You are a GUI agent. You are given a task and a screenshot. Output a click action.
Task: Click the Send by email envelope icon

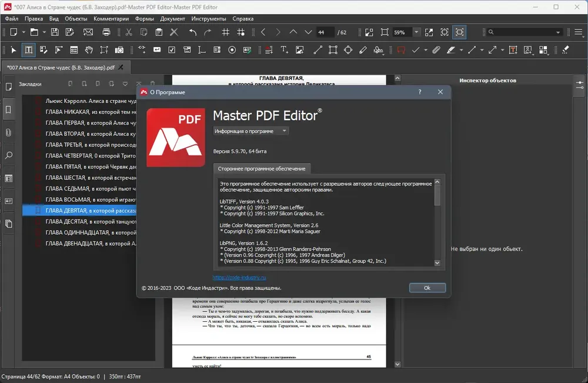click(x=88, y=32)
